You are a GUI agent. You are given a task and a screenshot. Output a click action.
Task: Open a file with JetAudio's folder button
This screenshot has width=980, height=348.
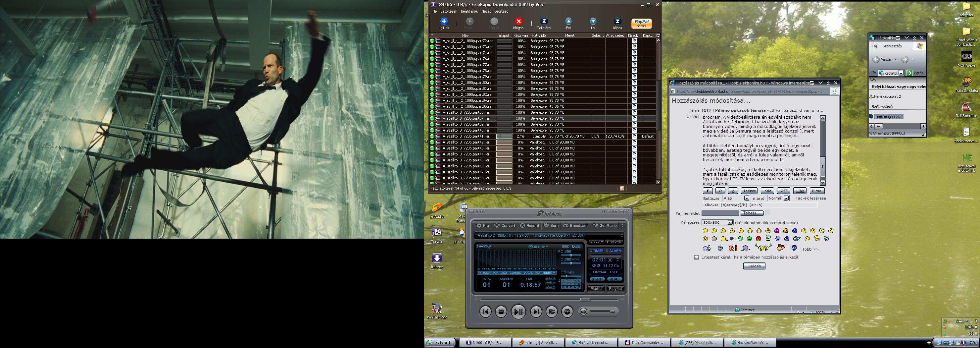(x=552, y=312)
